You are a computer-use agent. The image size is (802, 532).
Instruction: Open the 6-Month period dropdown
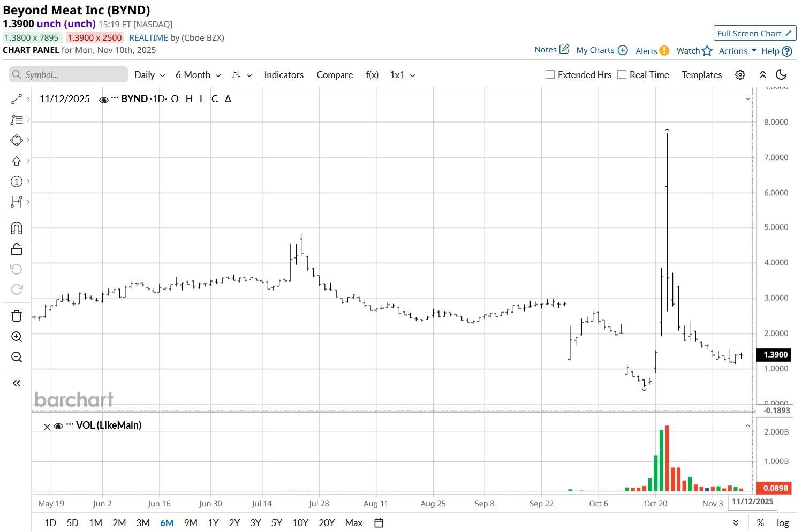[x=198, y=75]
